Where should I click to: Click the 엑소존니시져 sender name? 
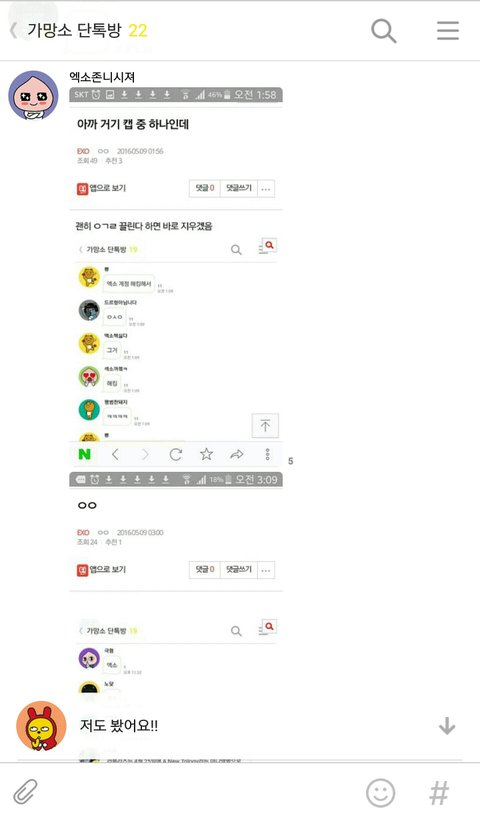[x=103, y=77]
